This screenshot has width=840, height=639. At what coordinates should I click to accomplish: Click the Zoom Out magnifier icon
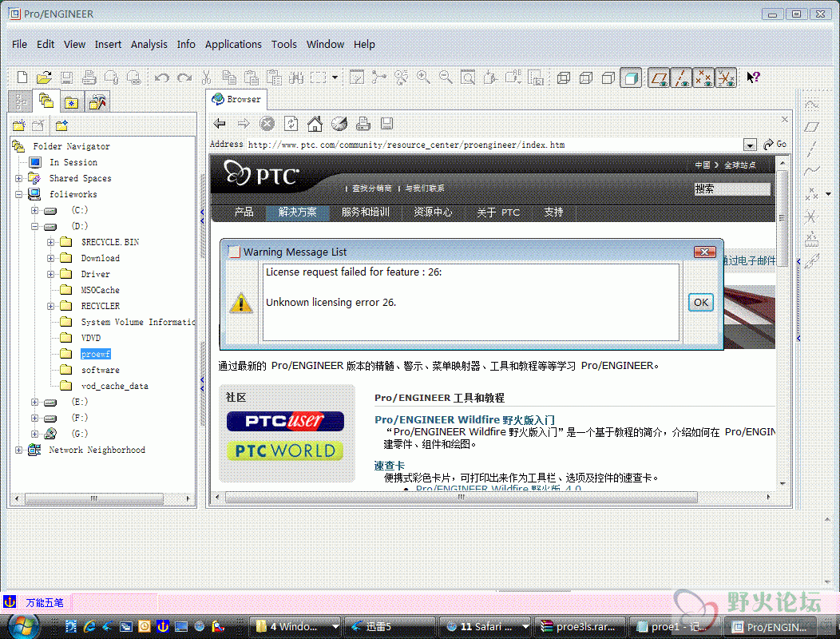[446, 77]
